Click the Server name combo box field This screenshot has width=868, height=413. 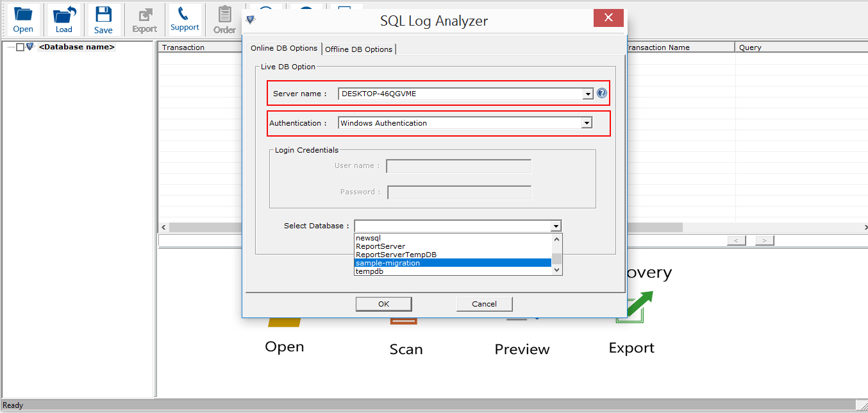(465, 94)
